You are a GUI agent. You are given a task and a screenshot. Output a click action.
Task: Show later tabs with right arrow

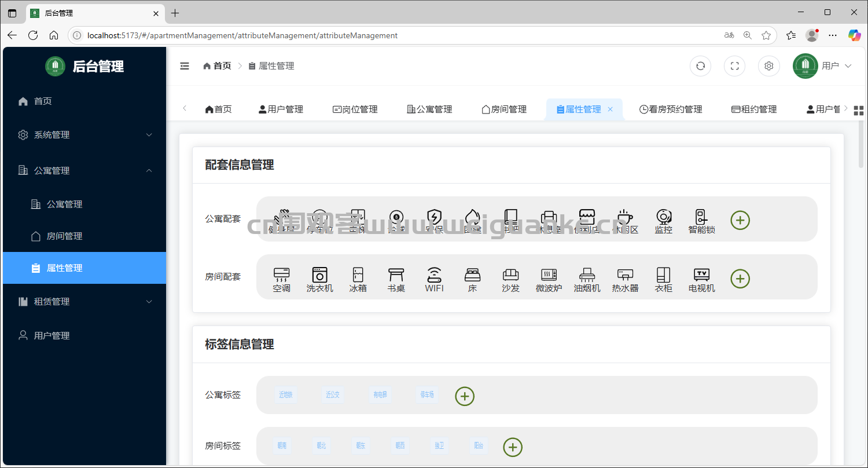coord(846,108)
